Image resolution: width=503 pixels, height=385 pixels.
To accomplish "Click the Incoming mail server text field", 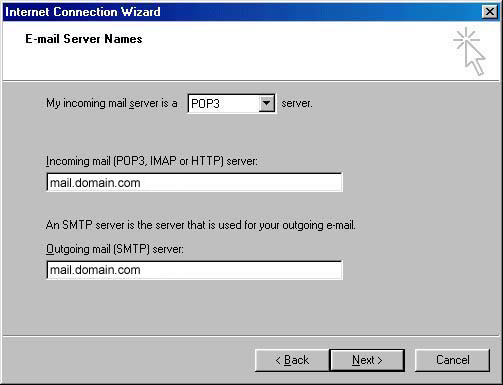I will 194,182.
